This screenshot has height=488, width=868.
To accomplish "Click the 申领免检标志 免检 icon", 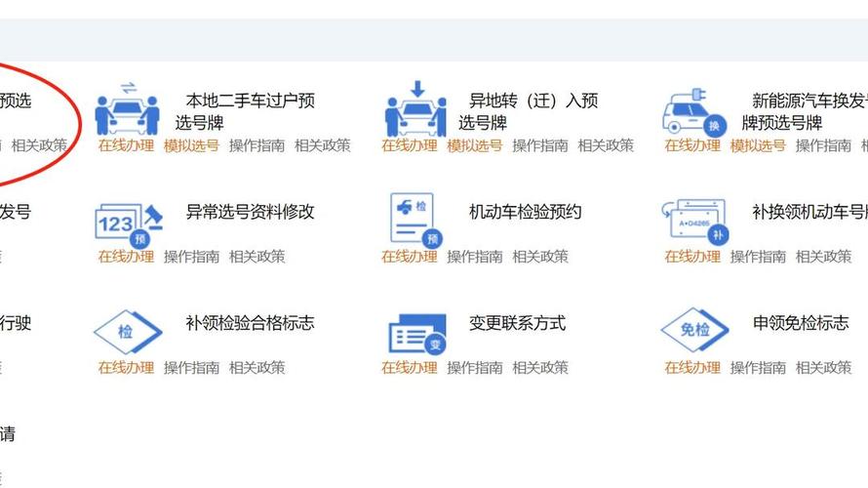I will click(x=694, y=330).
